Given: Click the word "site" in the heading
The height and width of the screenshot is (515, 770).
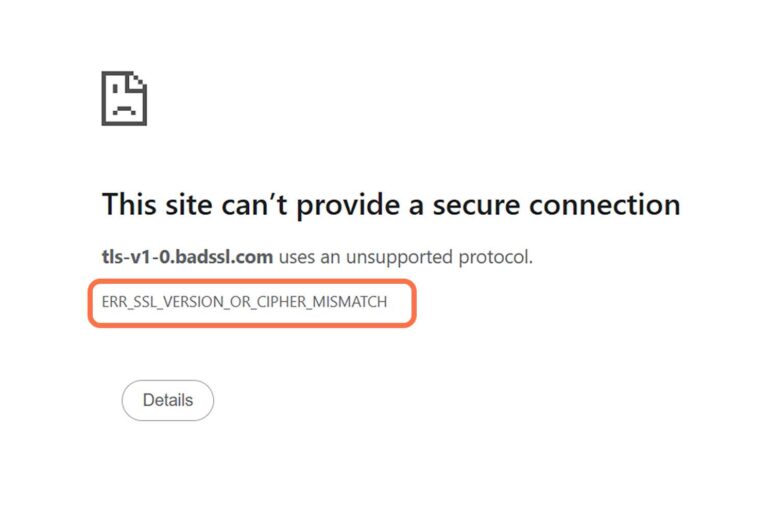Looking at the screenshot, I should point(189,204).
